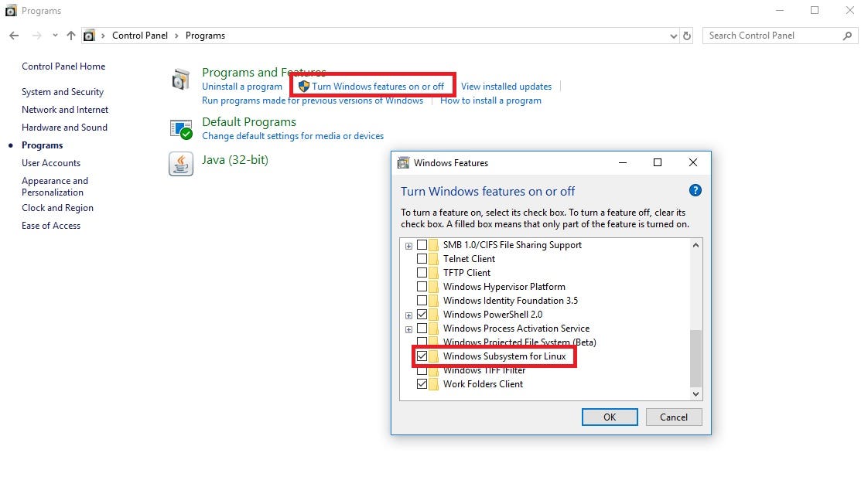Enable the Telnet Client checkbox
This screenshot has width=868, height=487.
click(422, 258)
